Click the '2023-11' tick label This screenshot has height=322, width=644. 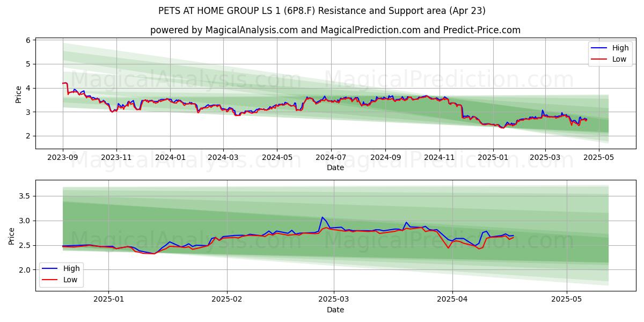click(116, 158)
